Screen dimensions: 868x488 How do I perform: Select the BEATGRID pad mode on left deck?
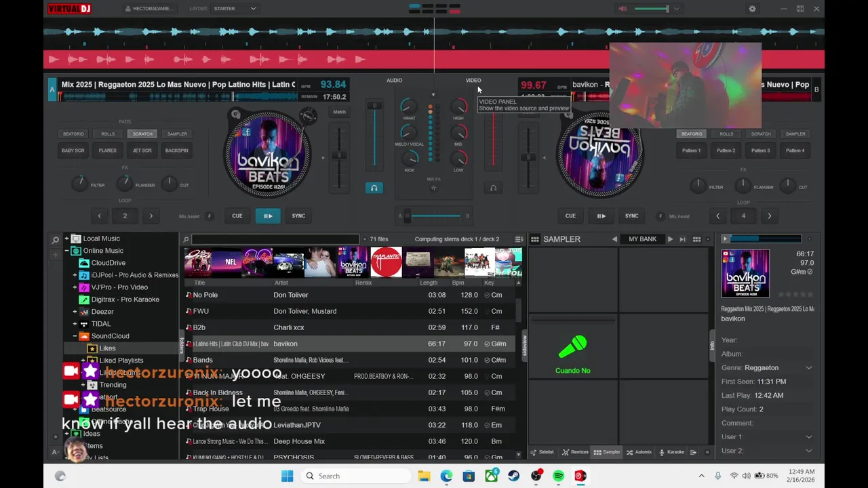pos(73,134)
